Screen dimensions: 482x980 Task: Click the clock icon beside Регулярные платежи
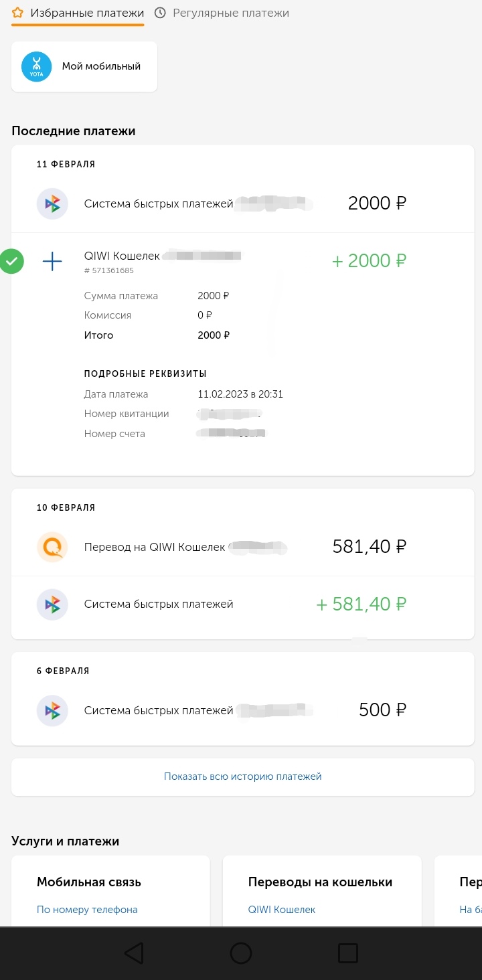[x=160, y=13]
